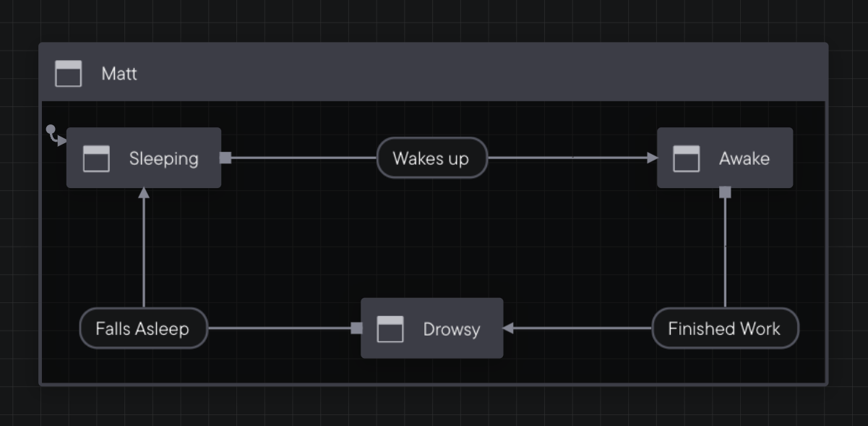Click the Drowsy state window icon

390,329
